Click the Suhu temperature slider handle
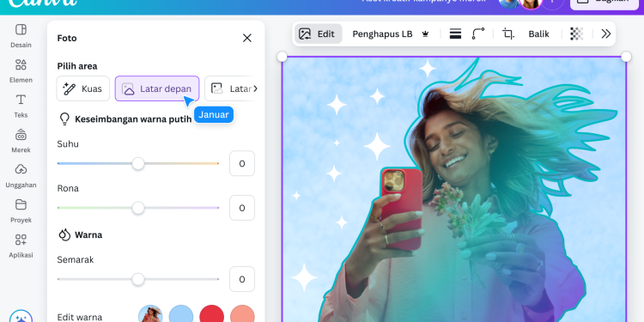The height and width of the screenshot is (322, 644). click(x=138, y=163)
